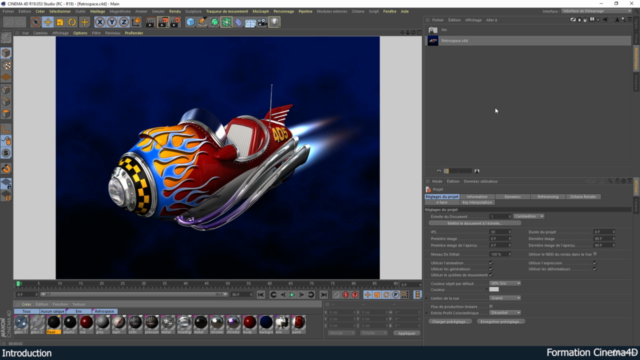Open the Fichier menu in menu bar
The image size is (640, 360).
click(x=8, y=11)
